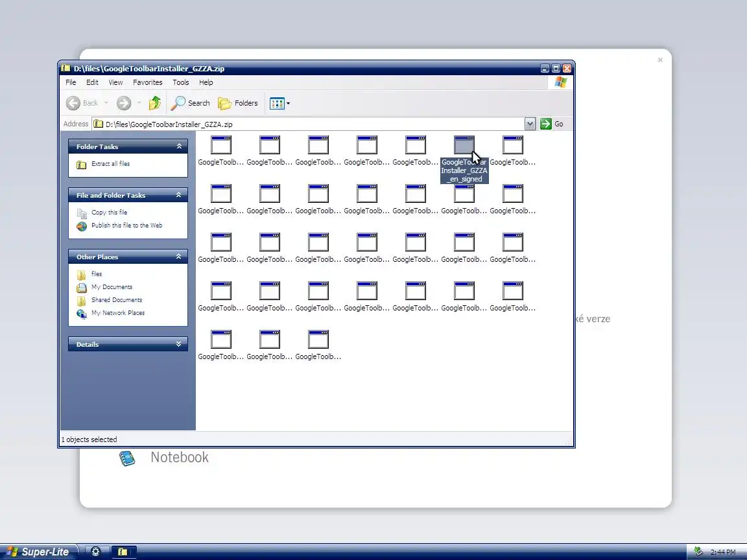Open the Help menu
This screenshot has width=747, height=560.
point(206,82)
